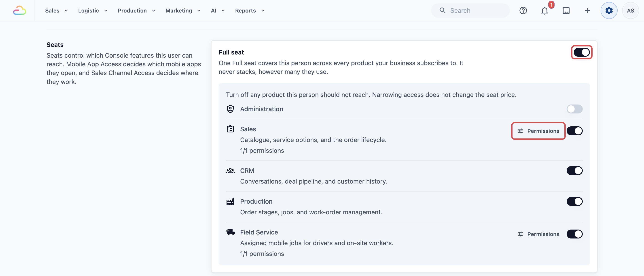Click the Production factory icon
The image size is (644, 276).
tap(230, 201)
